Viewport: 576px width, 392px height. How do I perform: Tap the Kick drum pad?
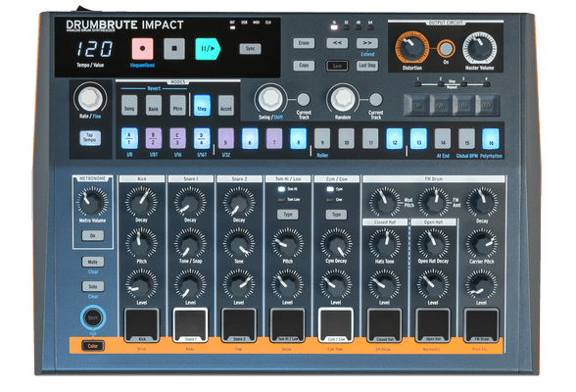coord(142,325)
